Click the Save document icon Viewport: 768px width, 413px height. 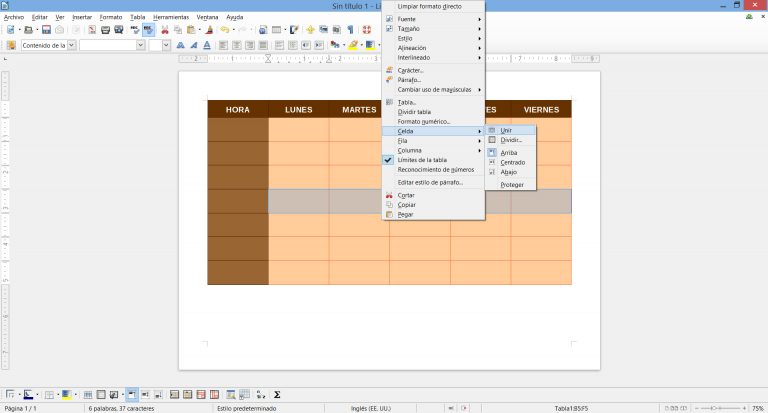click(46, 30)
